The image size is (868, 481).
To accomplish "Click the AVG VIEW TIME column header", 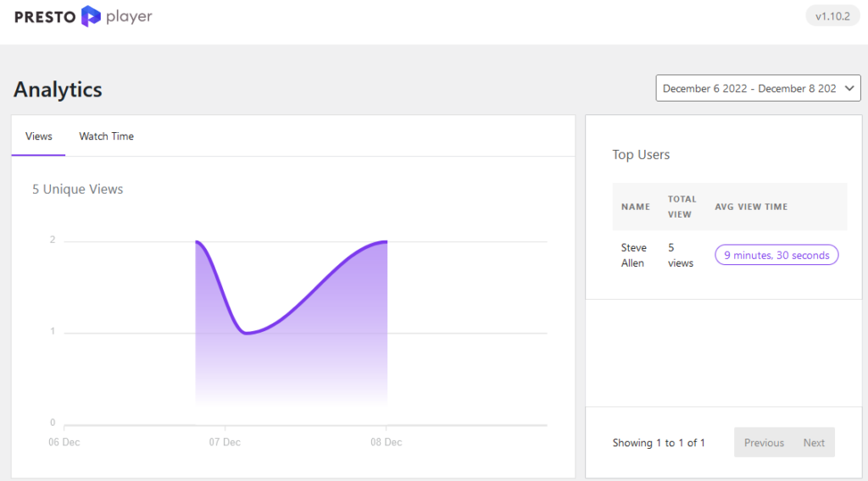I will pyautogui.click(x=751, y=207).
